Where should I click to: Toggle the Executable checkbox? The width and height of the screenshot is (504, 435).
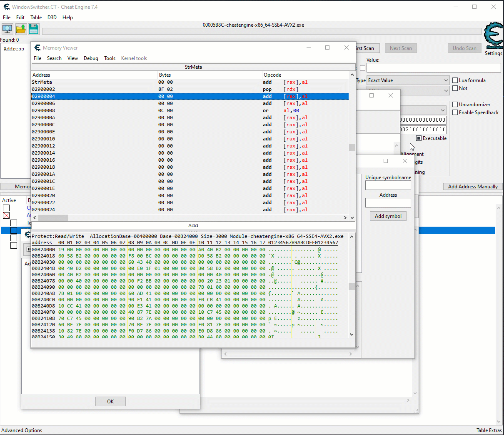pos(419,138)
